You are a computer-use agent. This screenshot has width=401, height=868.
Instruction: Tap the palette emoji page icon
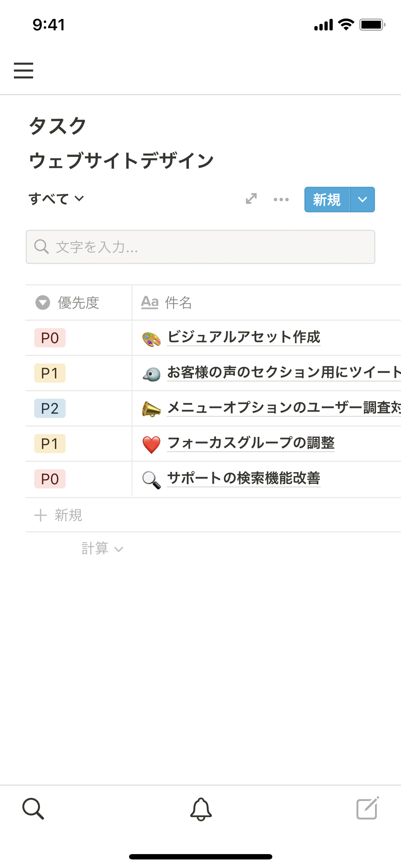tap(151, 339)
